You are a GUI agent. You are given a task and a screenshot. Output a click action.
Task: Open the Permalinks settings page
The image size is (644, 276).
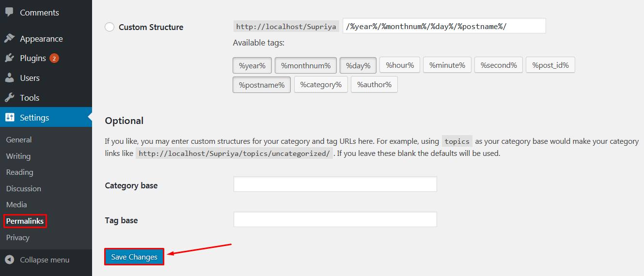pos(25,221)
